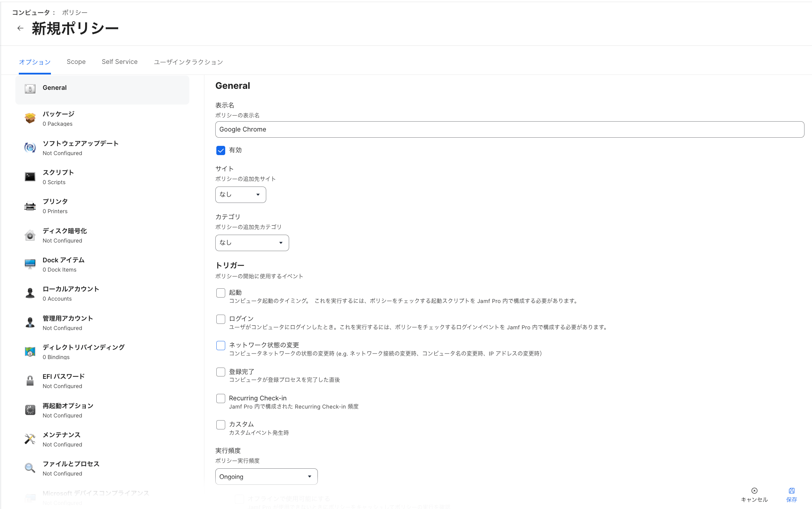Click the 保存 save icon
The image size is (812, 509).
pyautogui.click(x=791, y=491)
